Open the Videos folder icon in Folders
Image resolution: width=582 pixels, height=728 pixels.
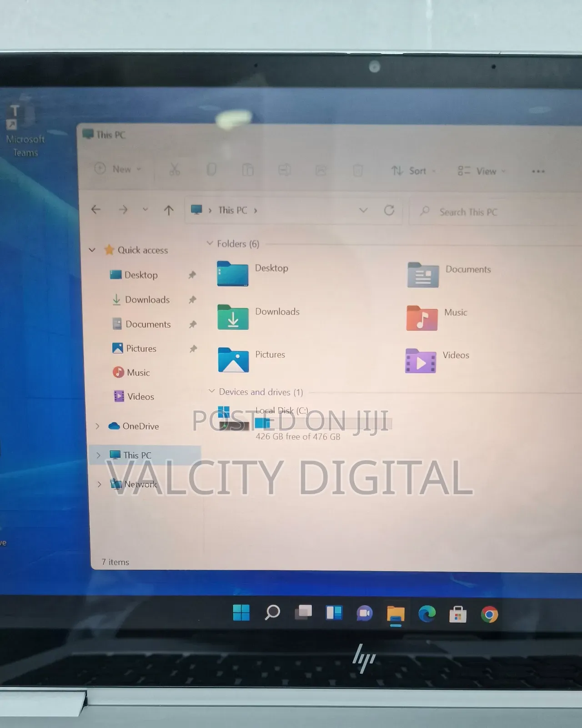421,360
